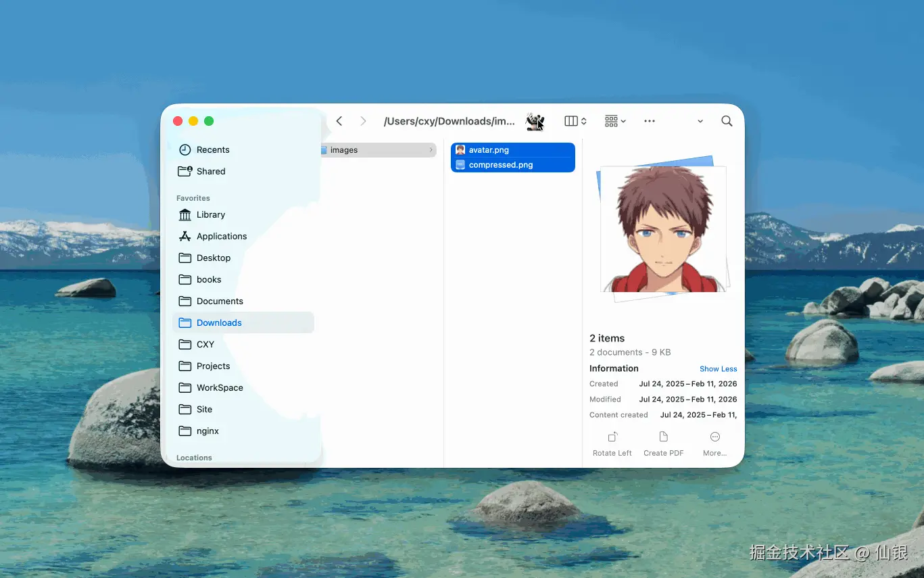Select the Create PDF quick action
This screenshot has height=578, width=924.
tap(663, 443)
